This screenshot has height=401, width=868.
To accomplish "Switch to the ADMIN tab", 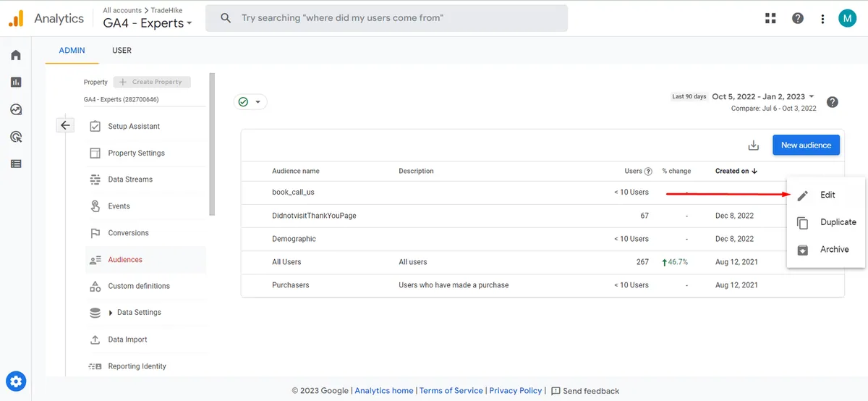I will coord(72,51).
